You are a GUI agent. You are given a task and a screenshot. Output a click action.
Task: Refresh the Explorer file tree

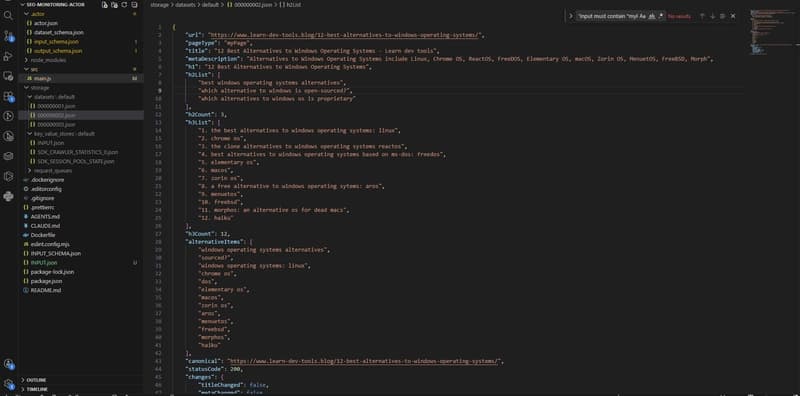[124, 5]
